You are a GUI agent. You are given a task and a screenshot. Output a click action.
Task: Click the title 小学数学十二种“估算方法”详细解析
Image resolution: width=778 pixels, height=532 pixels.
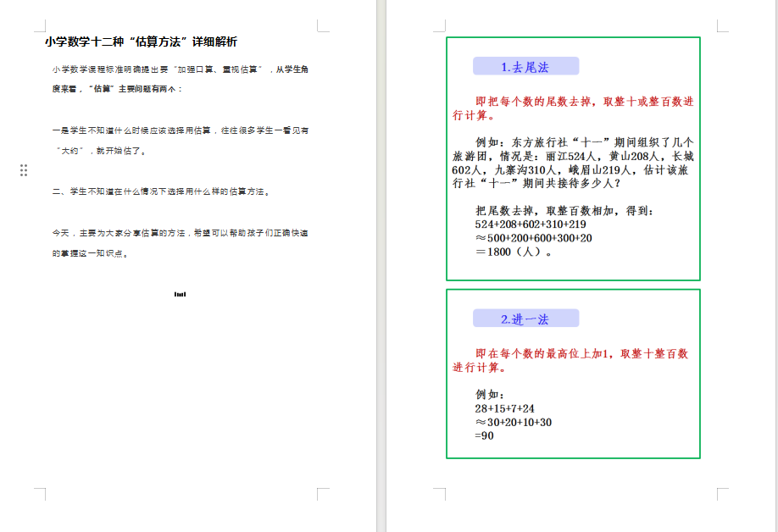(x=141, y=42)
